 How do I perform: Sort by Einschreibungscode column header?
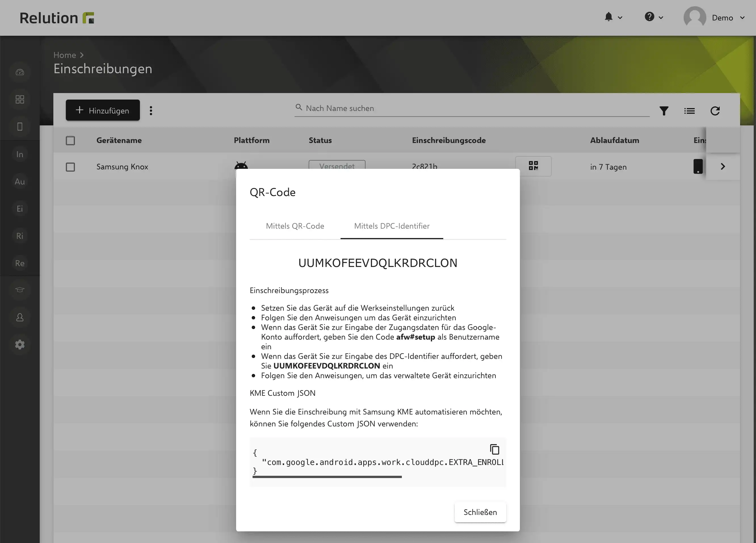point(449,140)
